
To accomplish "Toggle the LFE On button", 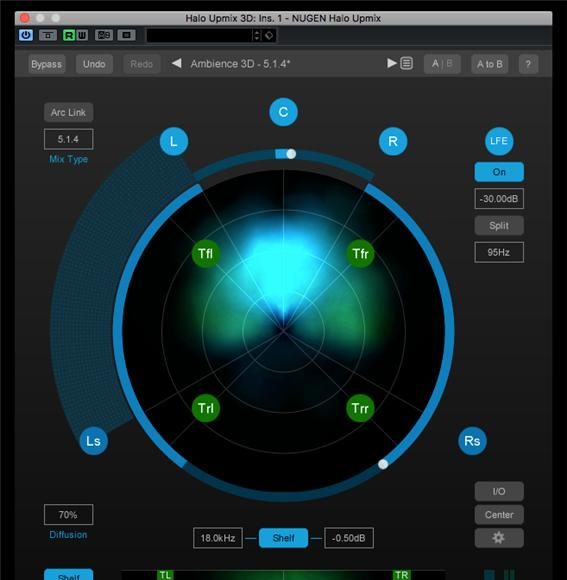I will click(499, 172).
